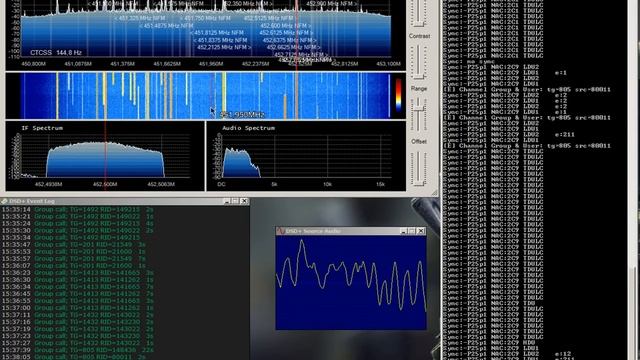This screenshot has width=640, height=360.
Task: Click the 452.2375M frequency axis label
Action: (255, 64)
